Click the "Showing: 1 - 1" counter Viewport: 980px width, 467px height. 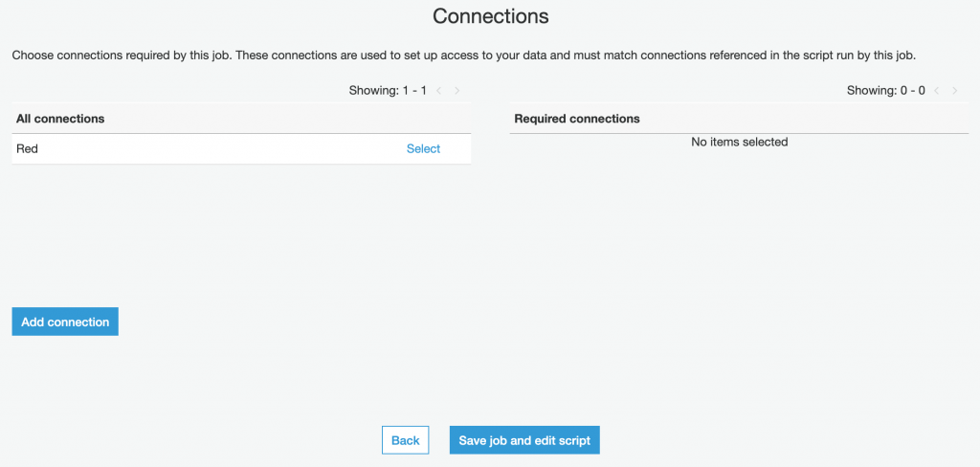[x=387, y=91]
